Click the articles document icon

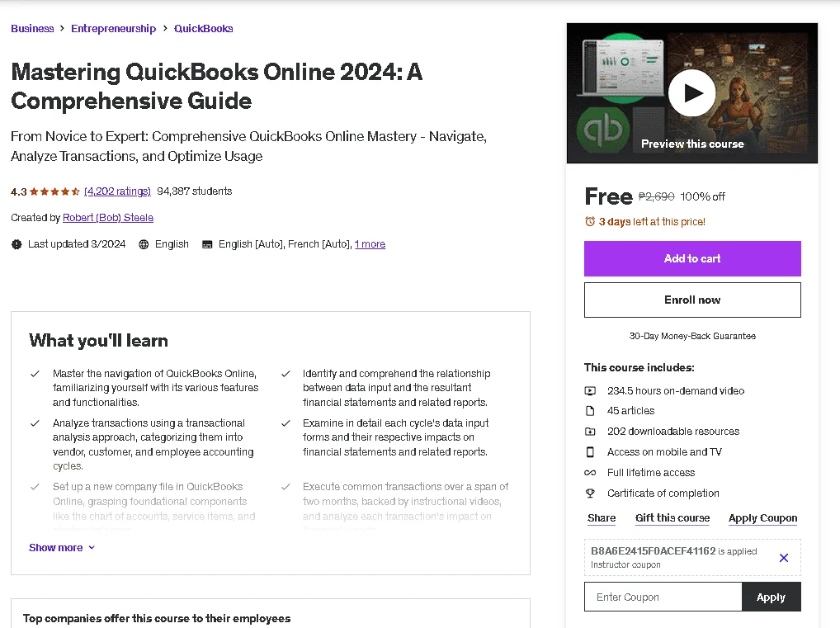(x=590, y=411)
